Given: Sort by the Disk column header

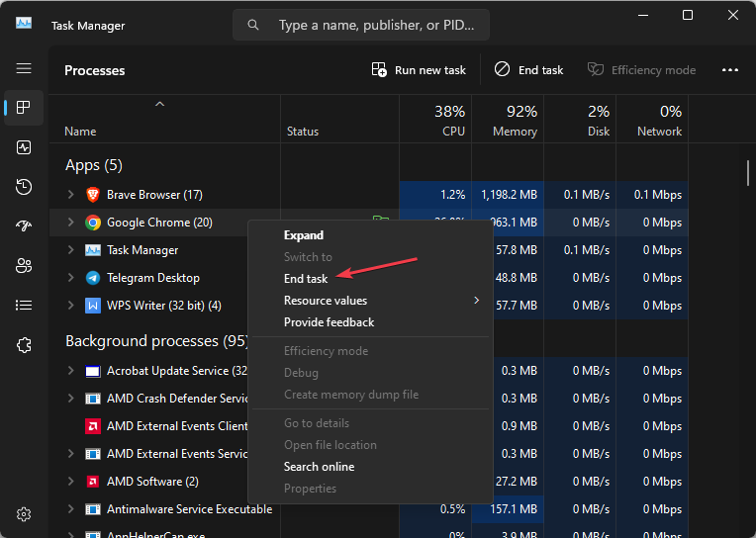Looking at the screenshot, I should click(x=580, y=119).
